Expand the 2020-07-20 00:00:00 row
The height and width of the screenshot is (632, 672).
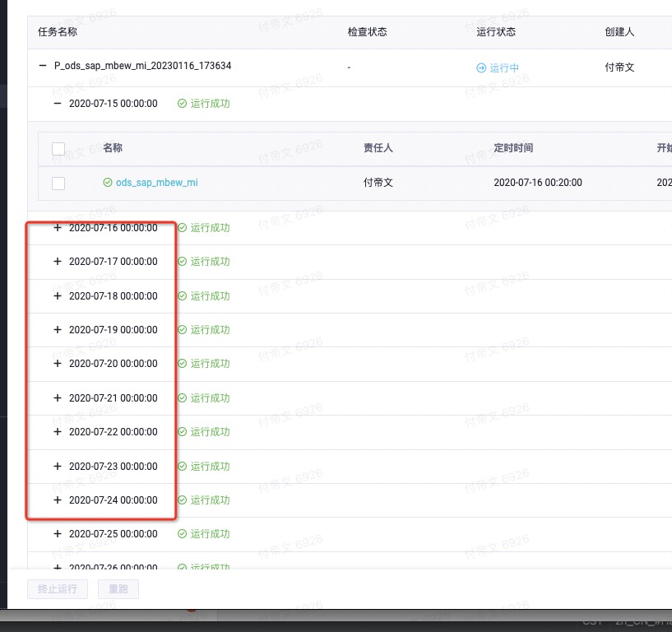click(x=58, y=363)
